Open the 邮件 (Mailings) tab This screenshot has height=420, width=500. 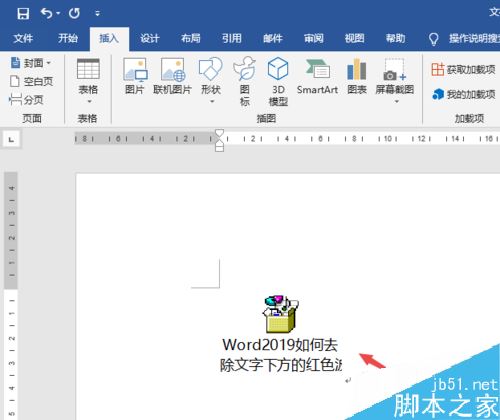pyautogui.click(x=273, y=38)
